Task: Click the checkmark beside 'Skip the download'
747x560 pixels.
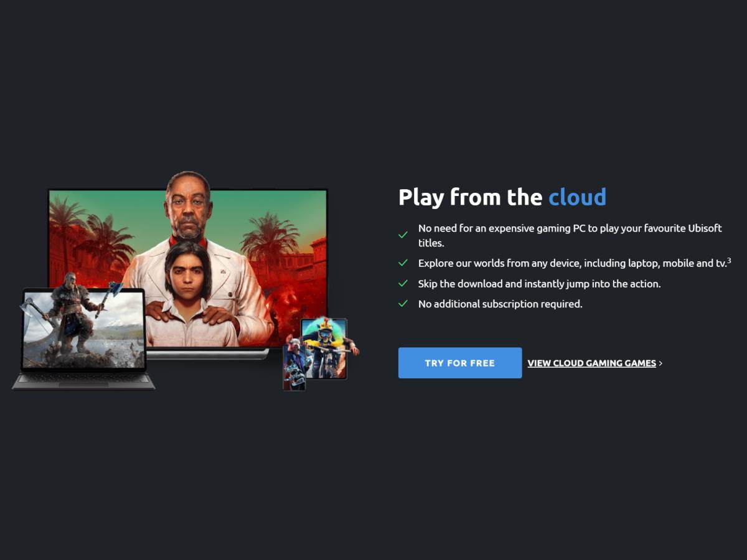Action: tap(403, 284)
